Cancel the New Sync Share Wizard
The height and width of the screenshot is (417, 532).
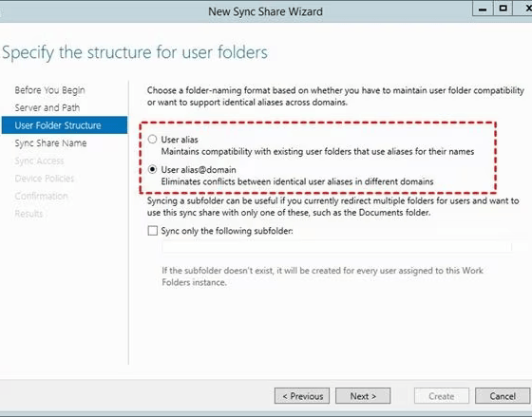click(x=503, y=396)
